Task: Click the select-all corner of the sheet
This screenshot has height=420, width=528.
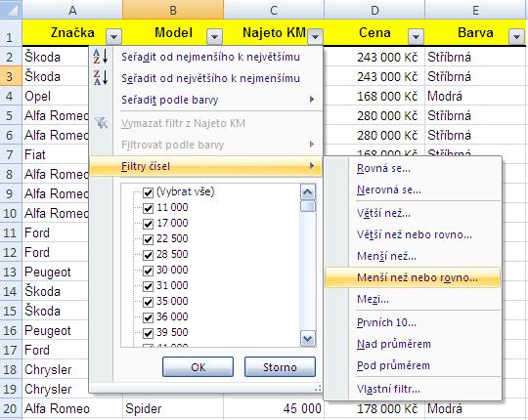Action: (11, 10)
